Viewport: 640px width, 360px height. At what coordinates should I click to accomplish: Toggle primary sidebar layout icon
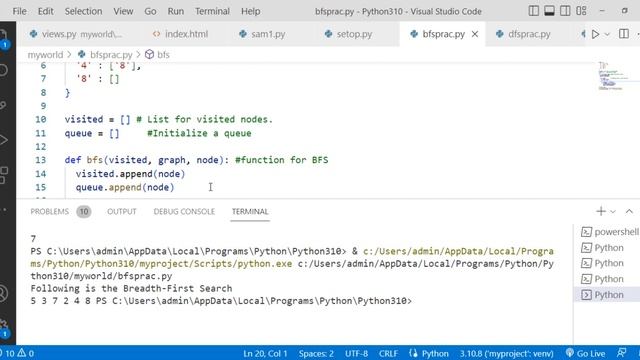[x=533, y=11]
